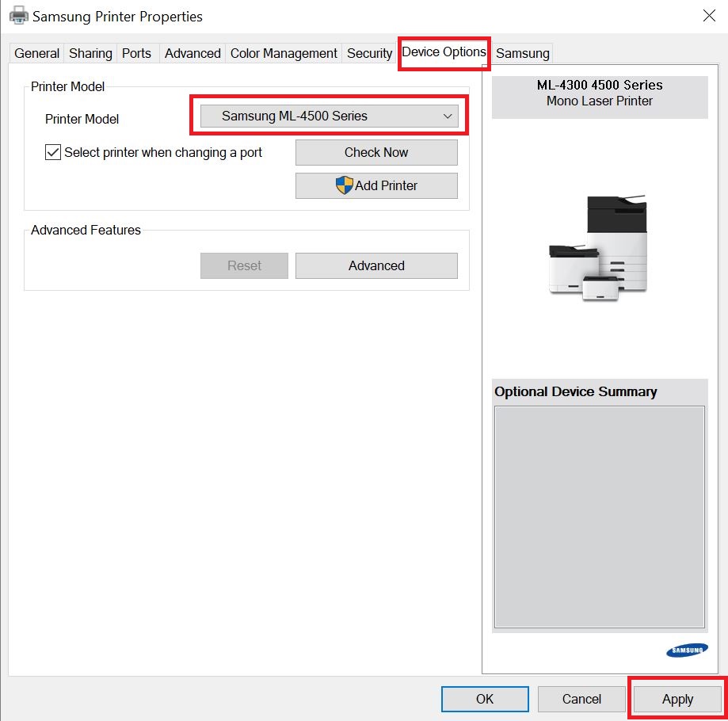This screenshot has width=728, height=721.
Task: Toggle Select printer when changing a port
Action: (x=53, y=152)
